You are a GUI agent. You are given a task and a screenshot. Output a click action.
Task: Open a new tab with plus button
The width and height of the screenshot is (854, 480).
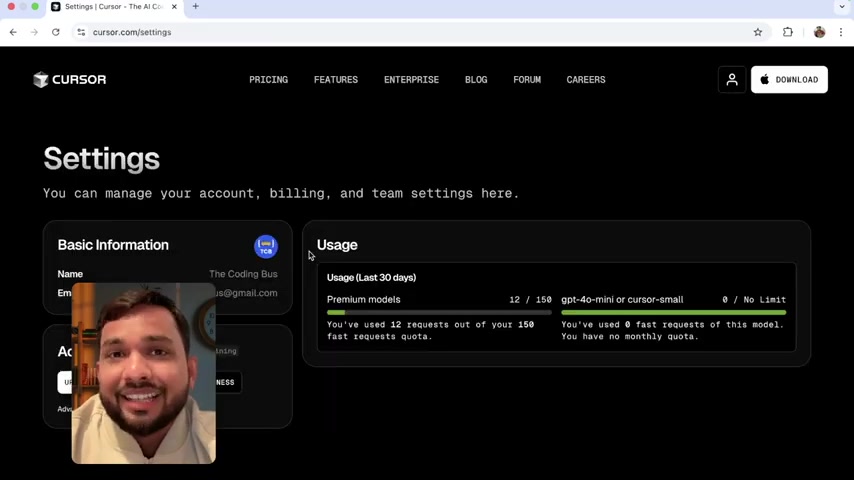pyautogui.click(x=196, y=7)
